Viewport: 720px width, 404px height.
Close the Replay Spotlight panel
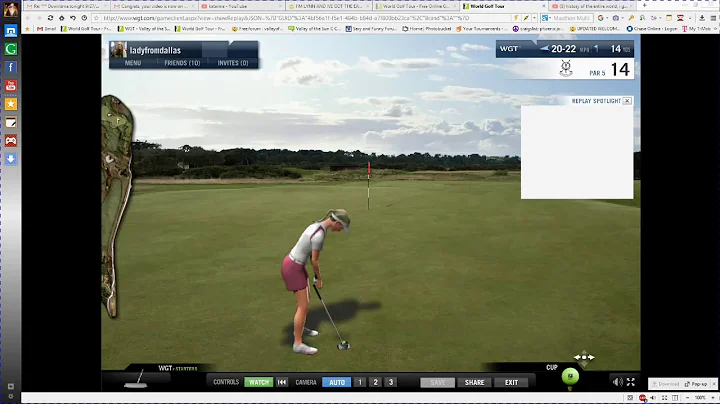coord(627,101)
